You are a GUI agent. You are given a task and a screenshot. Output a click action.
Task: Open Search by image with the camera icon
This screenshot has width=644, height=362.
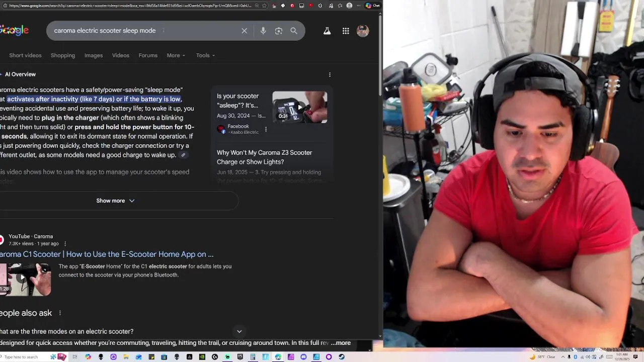pyautogui.click(x=278, y=31)
